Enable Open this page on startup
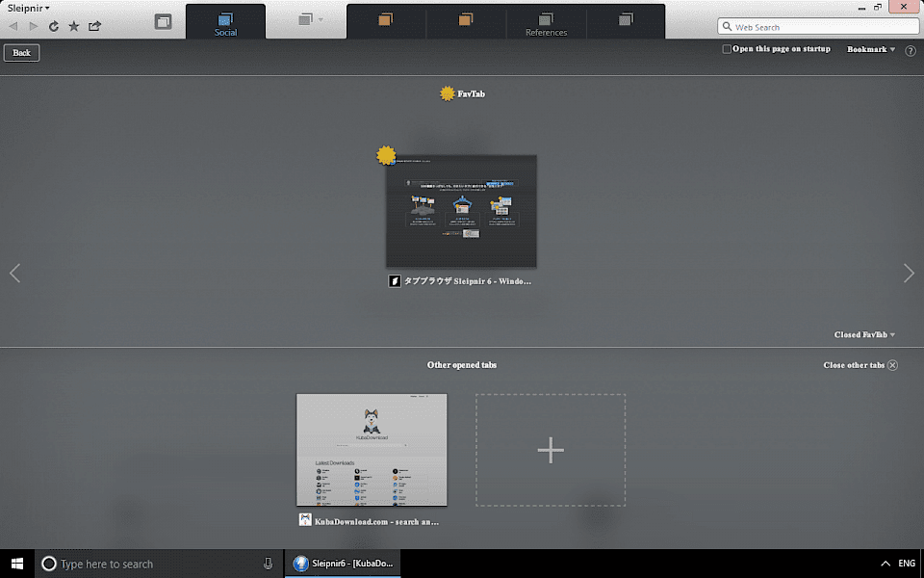This screenshot has width=924, height=578. (x=727, y=49)
